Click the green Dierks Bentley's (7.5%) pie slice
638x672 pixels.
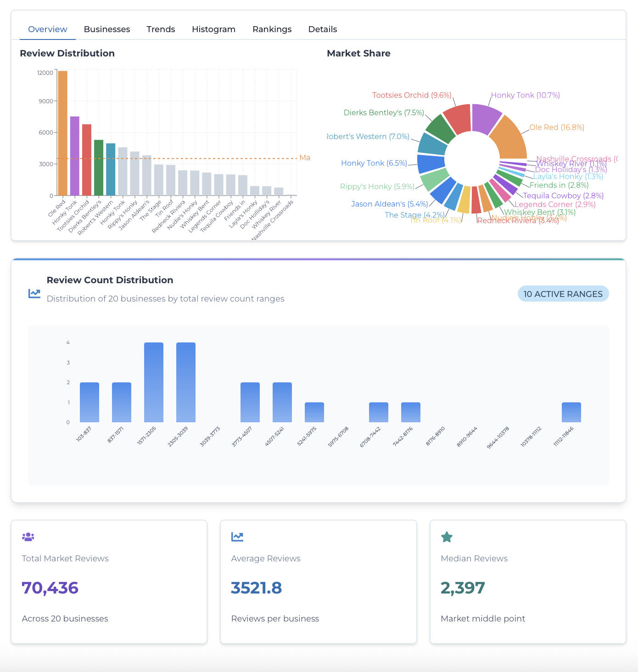[x=441, y=129]
